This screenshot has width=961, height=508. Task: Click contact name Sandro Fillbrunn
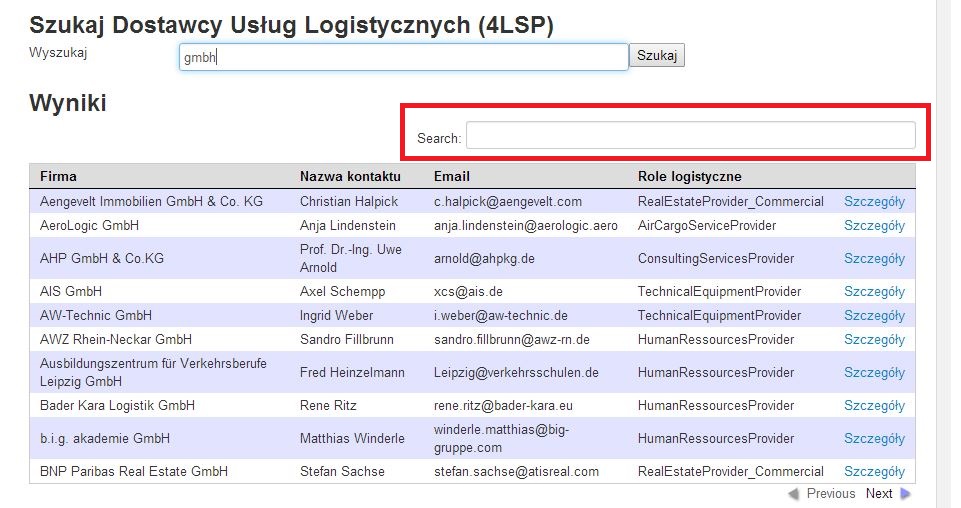point(347,339)
